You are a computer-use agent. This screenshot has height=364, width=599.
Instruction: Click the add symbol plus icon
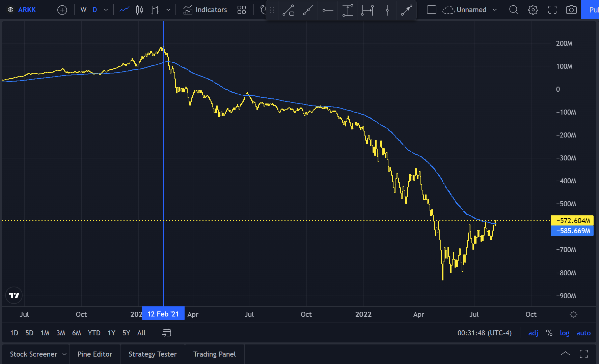pos(62,10)
